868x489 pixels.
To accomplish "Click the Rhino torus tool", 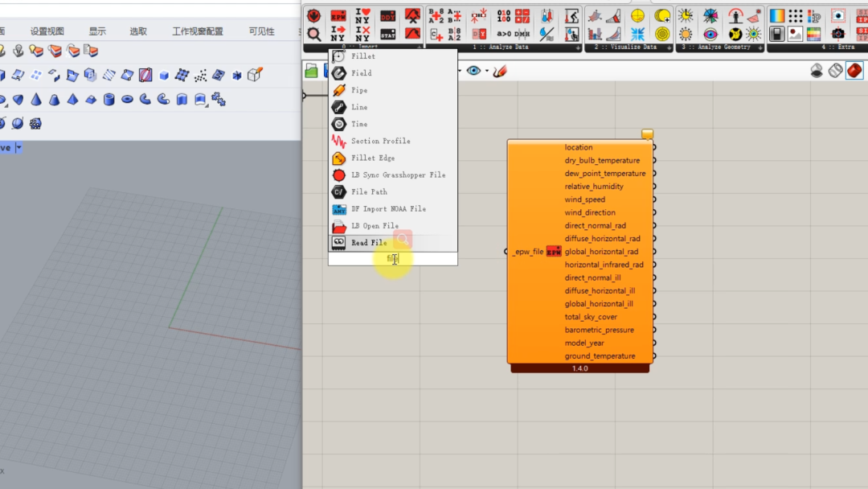I will pos(127,99).
